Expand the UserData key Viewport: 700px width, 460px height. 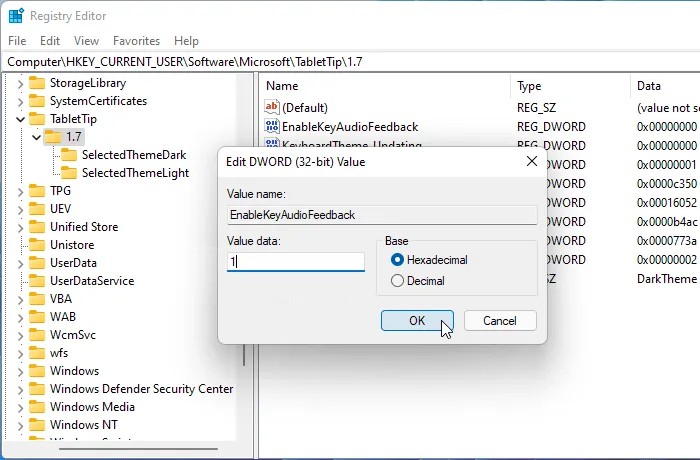point(21,263)
